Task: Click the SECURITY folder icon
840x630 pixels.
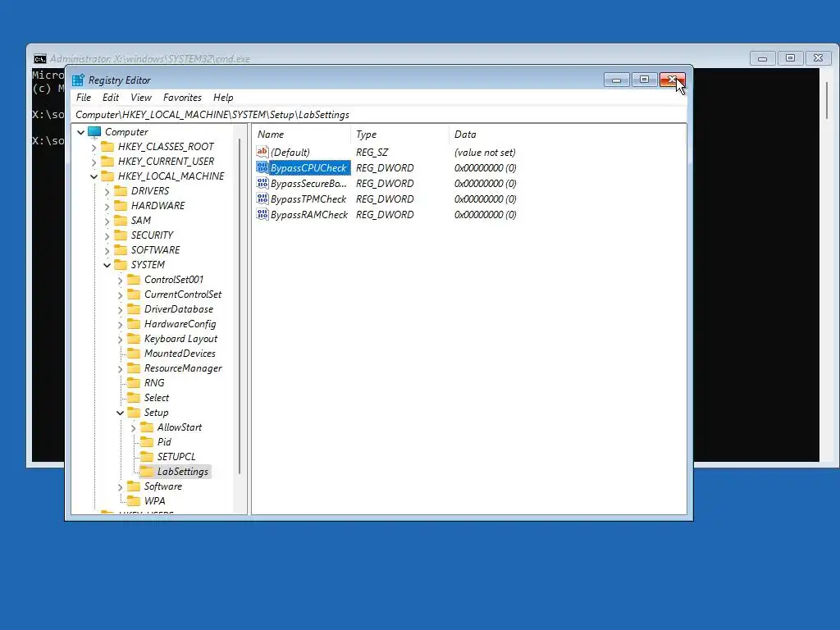Action: coord(121,235)
